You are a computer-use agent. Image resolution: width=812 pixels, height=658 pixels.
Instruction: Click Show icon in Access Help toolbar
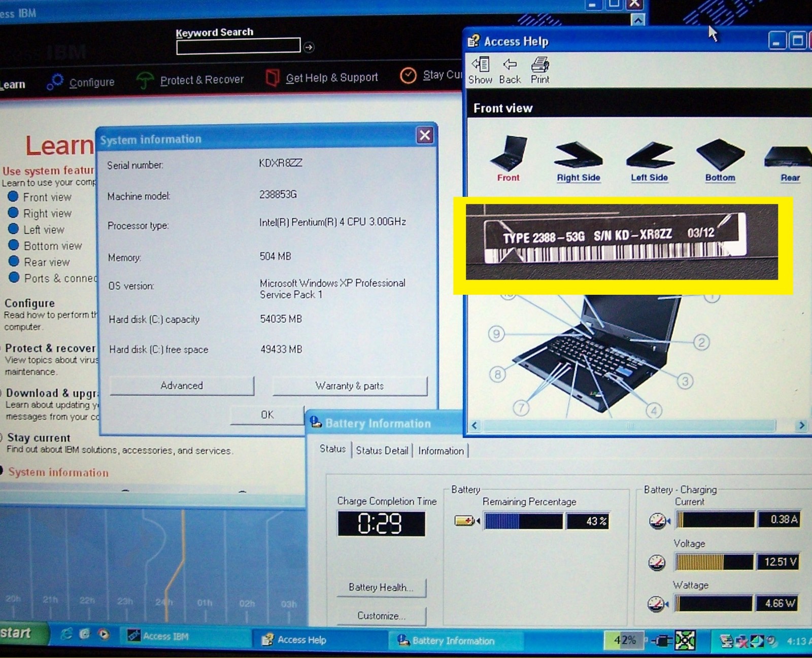coord(480,71)
